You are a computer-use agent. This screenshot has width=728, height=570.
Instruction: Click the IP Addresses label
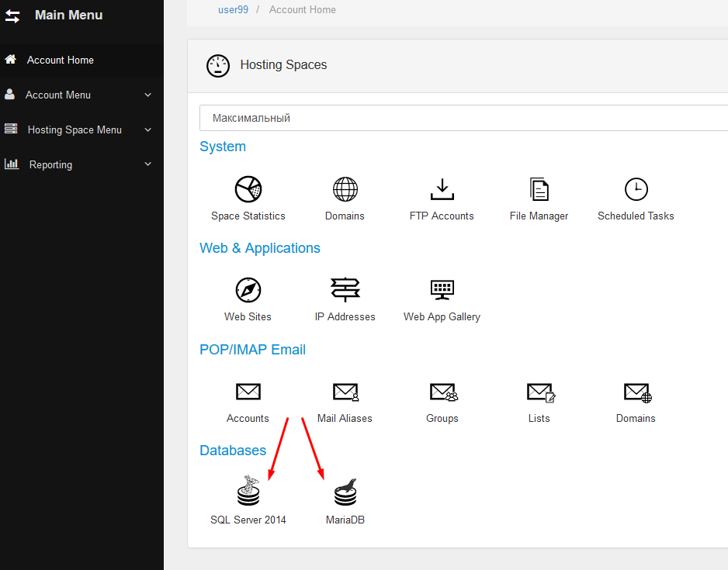(345, 316)
